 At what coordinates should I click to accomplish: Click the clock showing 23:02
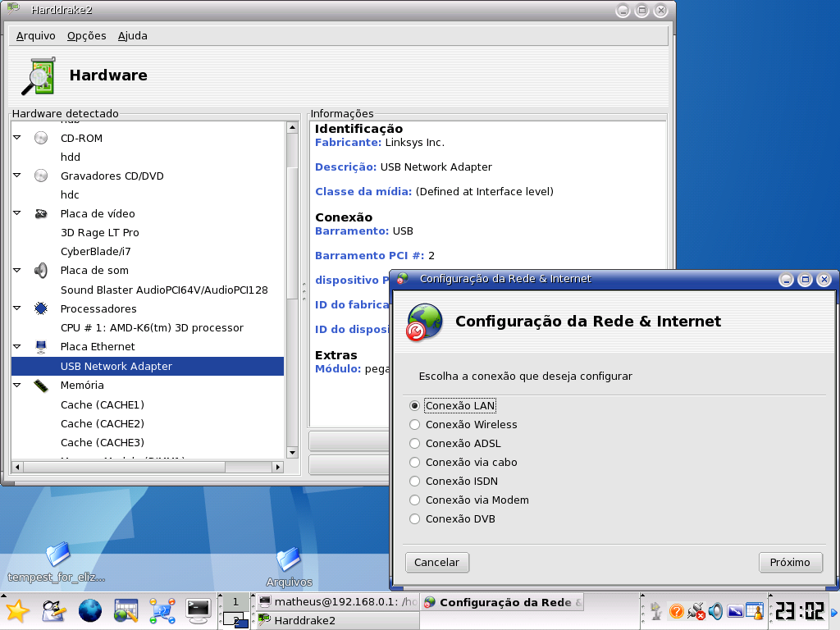pos(799,611)
